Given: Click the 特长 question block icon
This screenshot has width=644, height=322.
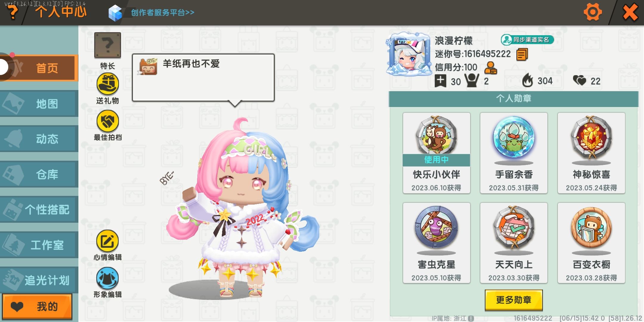Looking at the screenshot, I should (x=108, y=45).
